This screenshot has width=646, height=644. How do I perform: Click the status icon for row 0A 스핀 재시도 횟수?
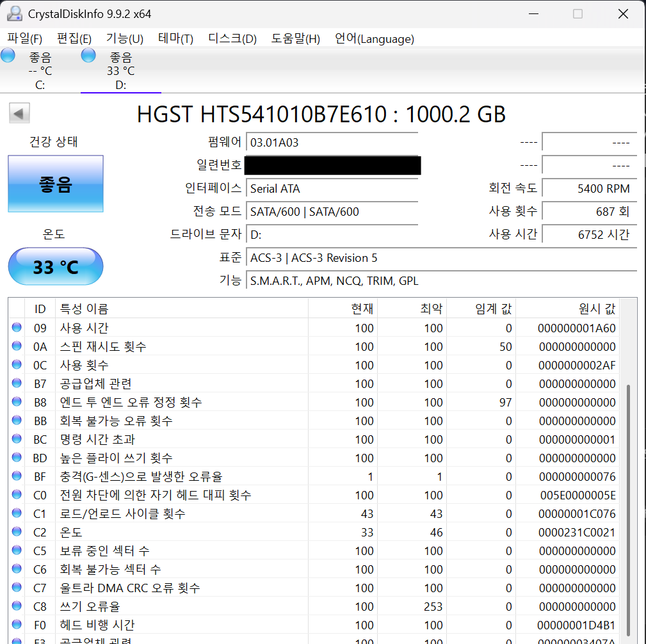tap(17, 346)
